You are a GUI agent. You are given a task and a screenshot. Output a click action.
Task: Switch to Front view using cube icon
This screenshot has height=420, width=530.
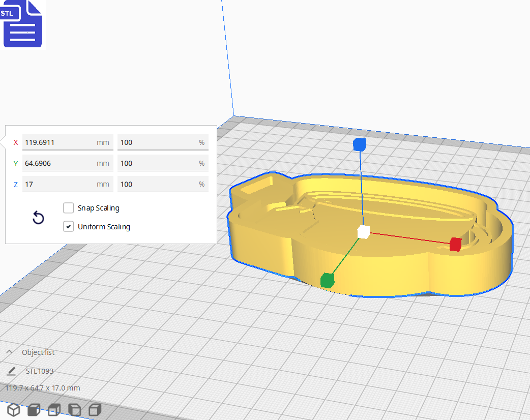pyautogui.click(x=34, y=410)
